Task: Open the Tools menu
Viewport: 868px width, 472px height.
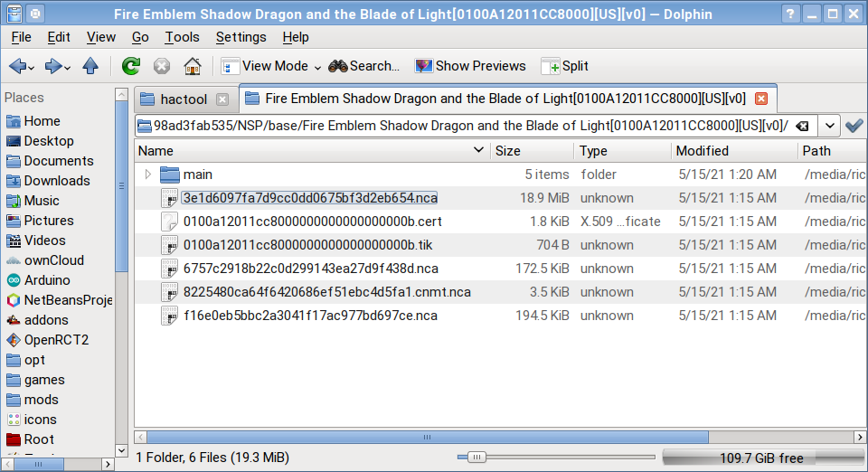Action: click(x=182, y=37)
